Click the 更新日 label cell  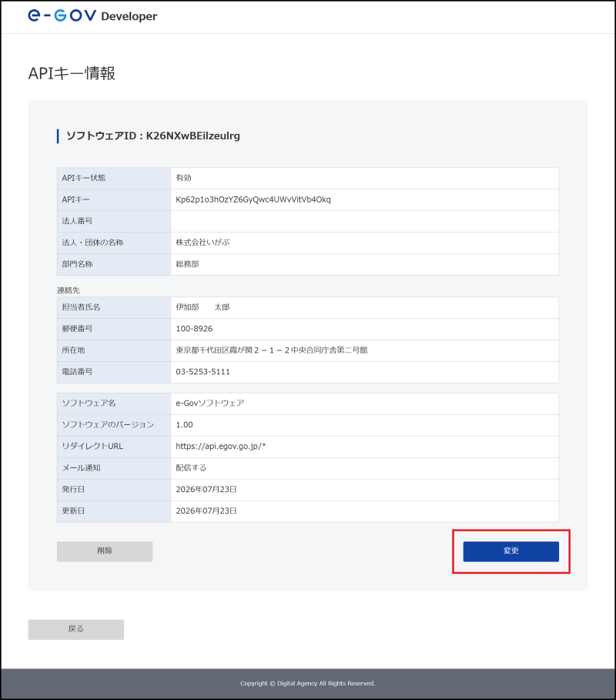(x=114, y=511)
